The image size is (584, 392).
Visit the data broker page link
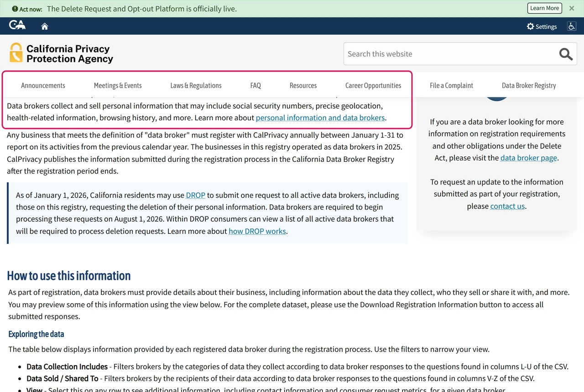click(529, 158)
